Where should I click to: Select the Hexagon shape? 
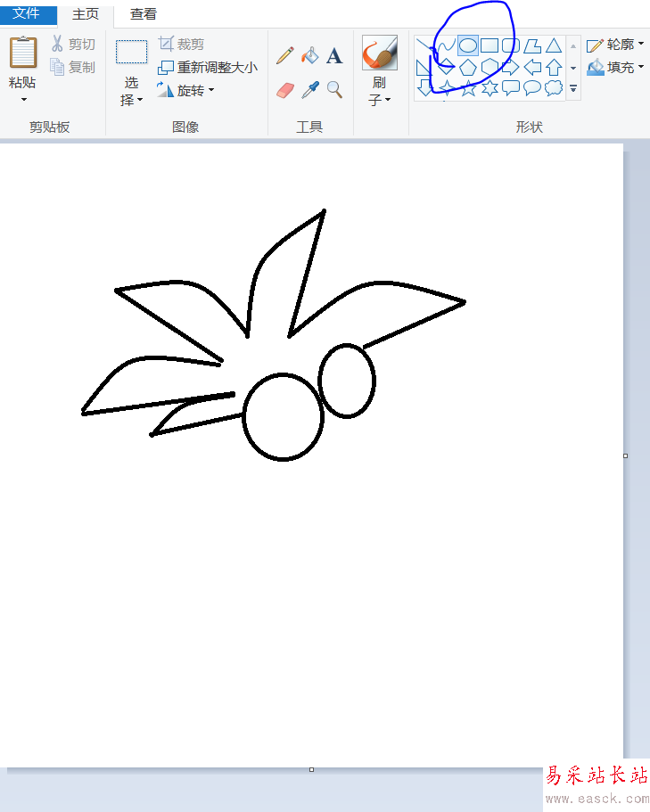point(490,68)
